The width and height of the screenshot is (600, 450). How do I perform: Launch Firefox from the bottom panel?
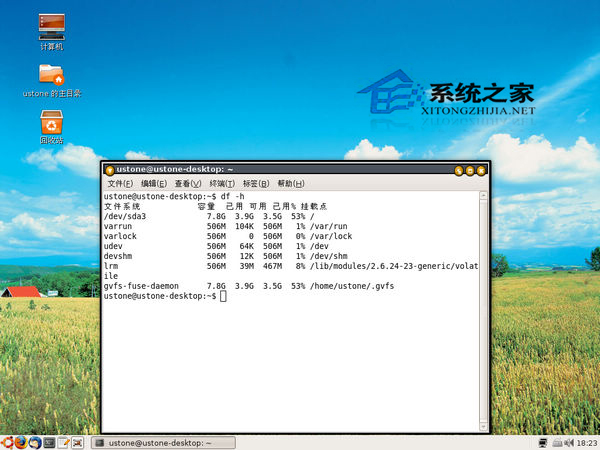tap(21, 442)
